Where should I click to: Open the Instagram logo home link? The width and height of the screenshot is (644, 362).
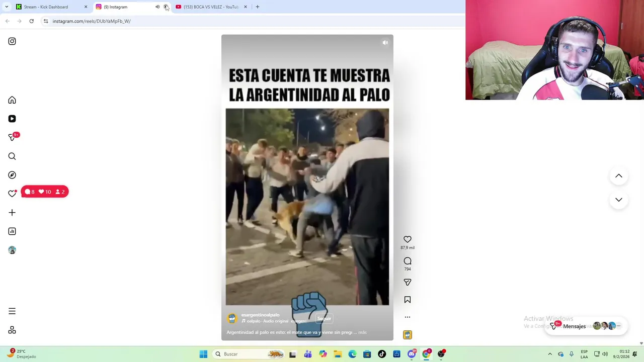[12, 41]
